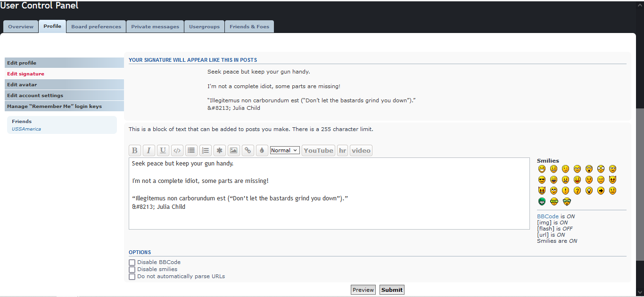
Task: Select Edit signature in the sidebar
Action: tap(64, 74)
